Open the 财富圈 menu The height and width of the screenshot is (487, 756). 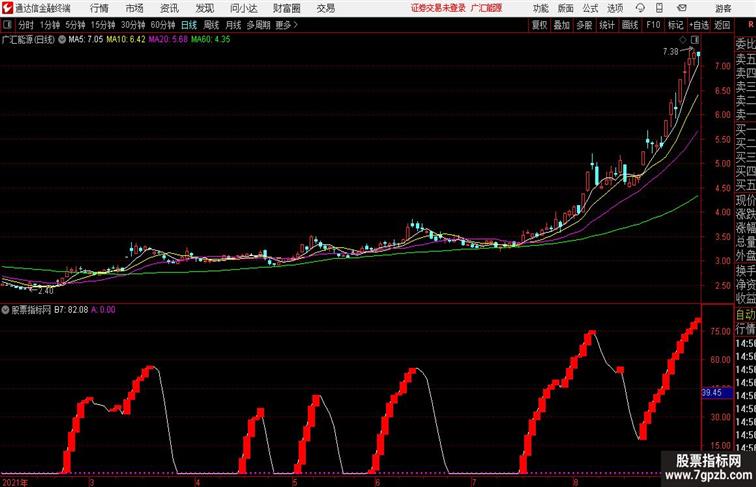click(x=286, y=8)
